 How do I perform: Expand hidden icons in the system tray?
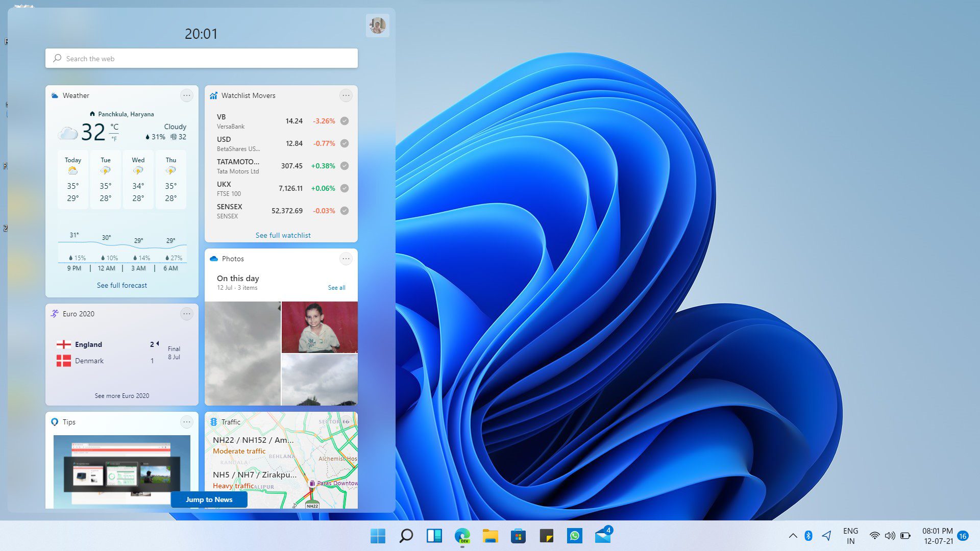(x=793, y=536)
